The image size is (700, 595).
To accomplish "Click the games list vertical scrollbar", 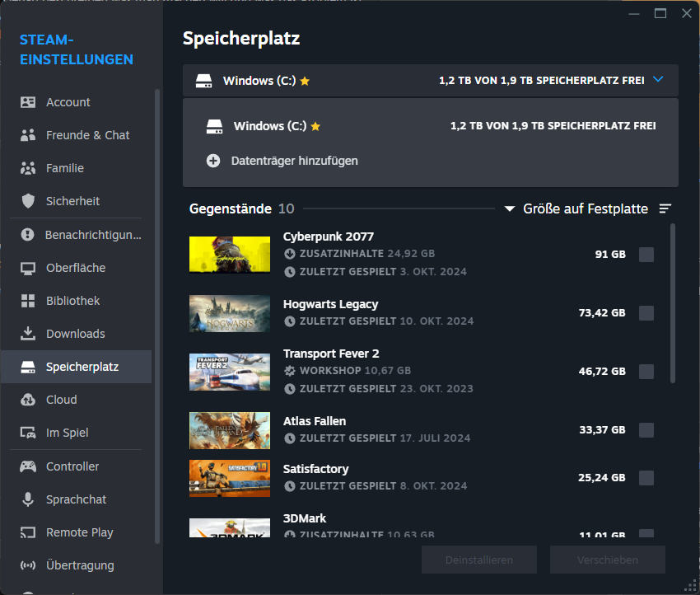I will (x=673, y=304).
